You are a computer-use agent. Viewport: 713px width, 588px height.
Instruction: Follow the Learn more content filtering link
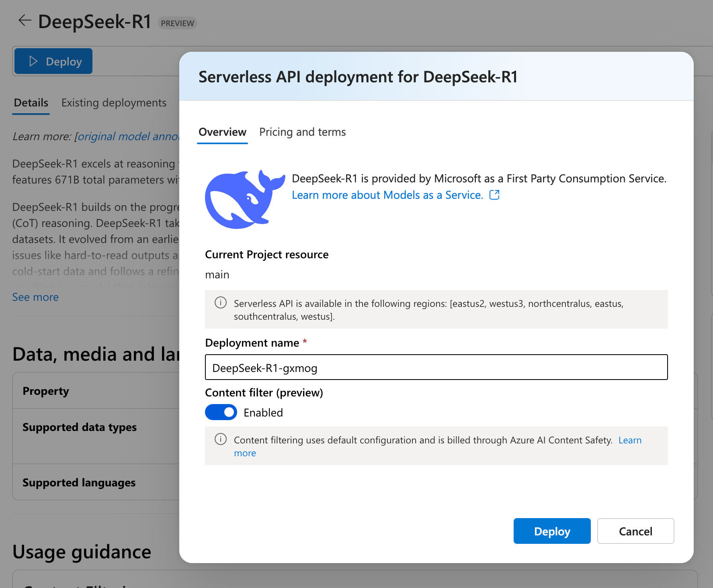[630, 440]
